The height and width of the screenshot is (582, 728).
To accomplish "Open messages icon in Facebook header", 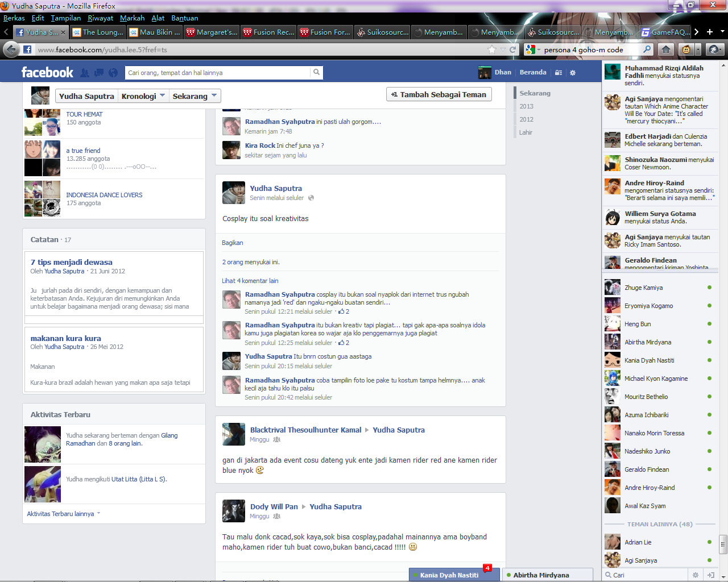I will tap(99, 73).
